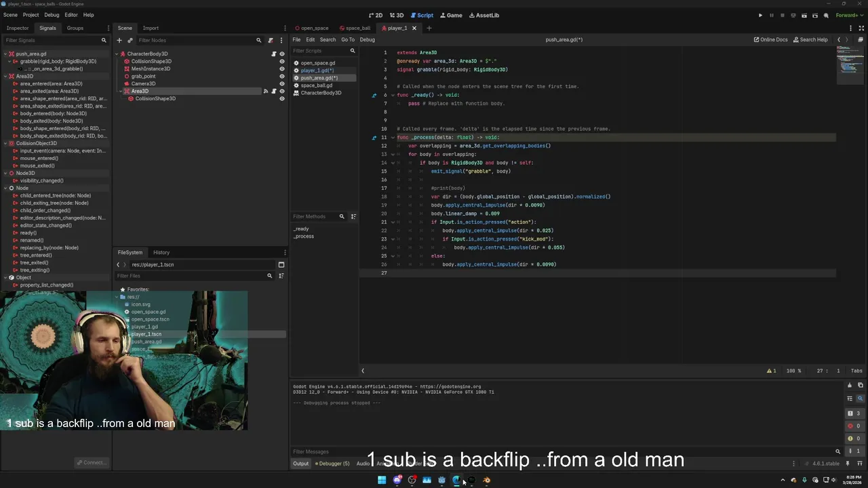Click the Search Help button
Screen dimensions: 868x488
810,39
